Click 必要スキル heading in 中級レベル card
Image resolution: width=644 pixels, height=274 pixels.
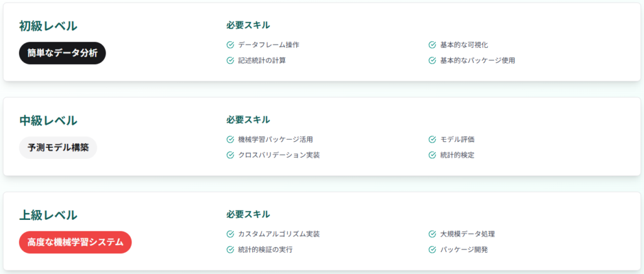[x=248, y=120]
